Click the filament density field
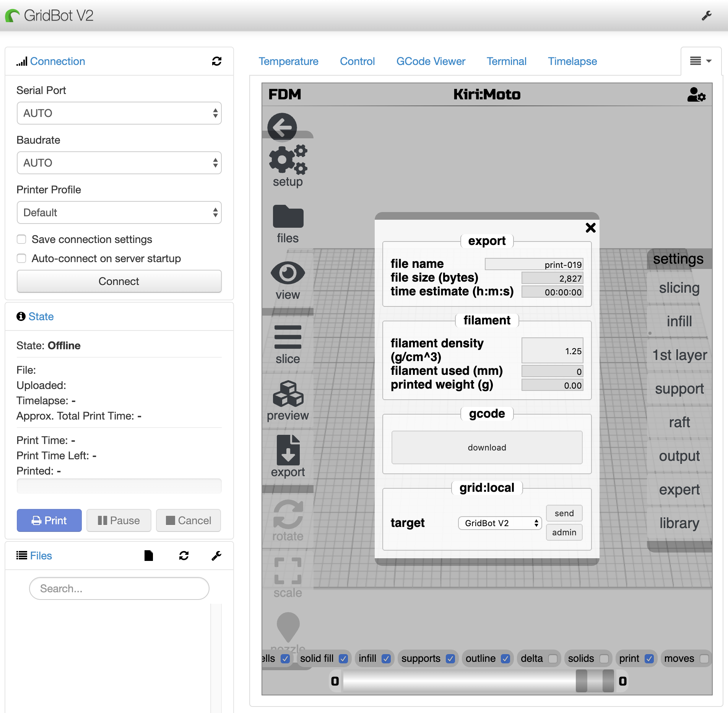The height and width of the screenshot is (713, 728). click(x=552, y=350)
